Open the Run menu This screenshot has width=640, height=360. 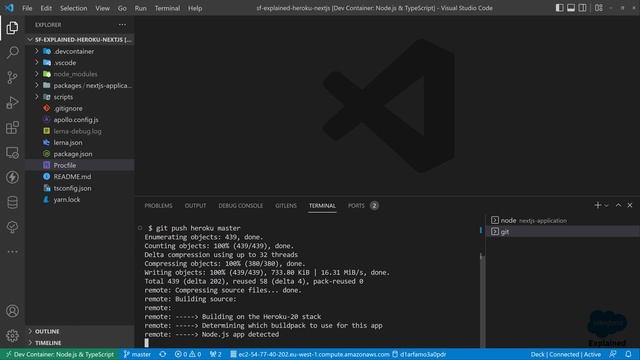[140, 8]
